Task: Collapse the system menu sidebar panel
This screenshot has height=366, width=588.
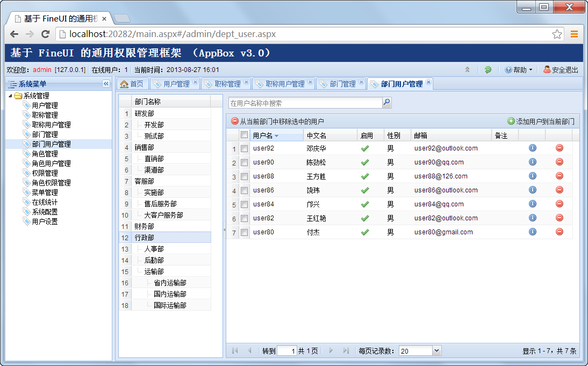Action: 106,84
